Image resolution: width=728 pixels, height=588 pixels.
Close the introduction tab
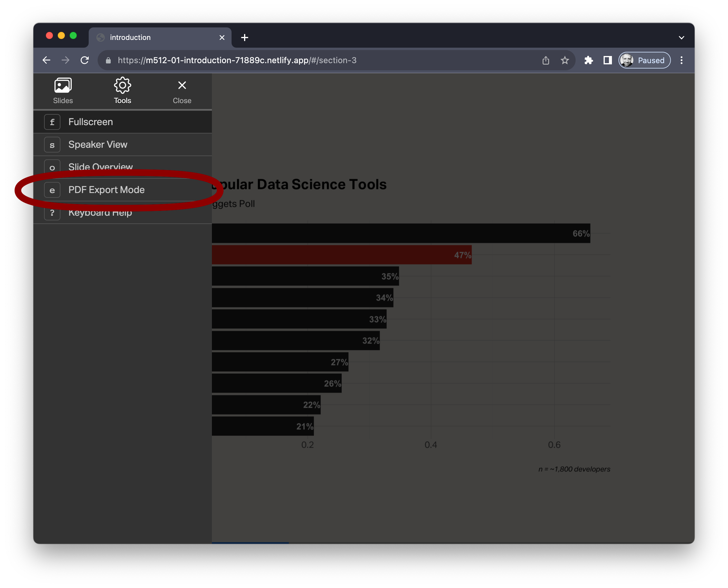pos(222,38)
